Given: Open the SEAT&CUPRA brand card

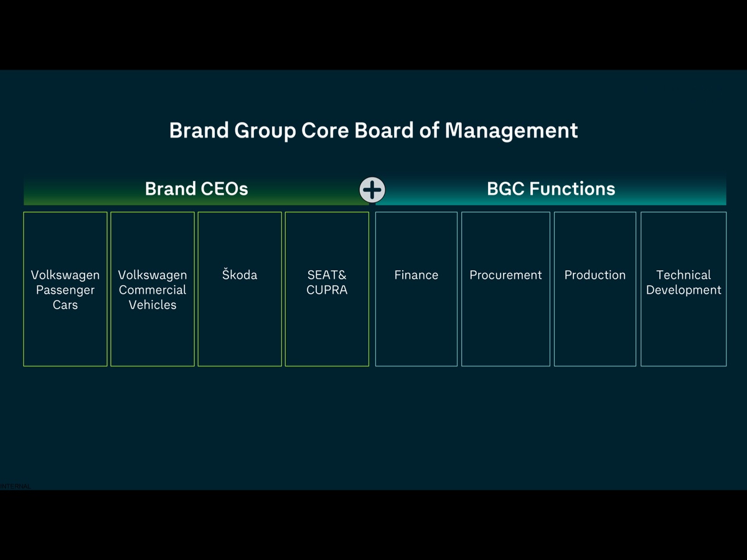Looking at the screenshot, I should click(x=327, y=288).
